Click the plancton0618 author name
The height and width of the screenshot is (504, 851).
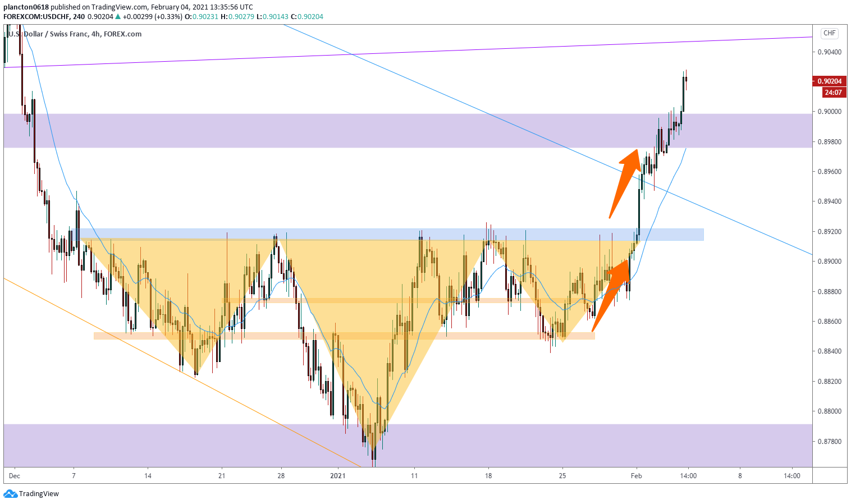tap(26, 7)
